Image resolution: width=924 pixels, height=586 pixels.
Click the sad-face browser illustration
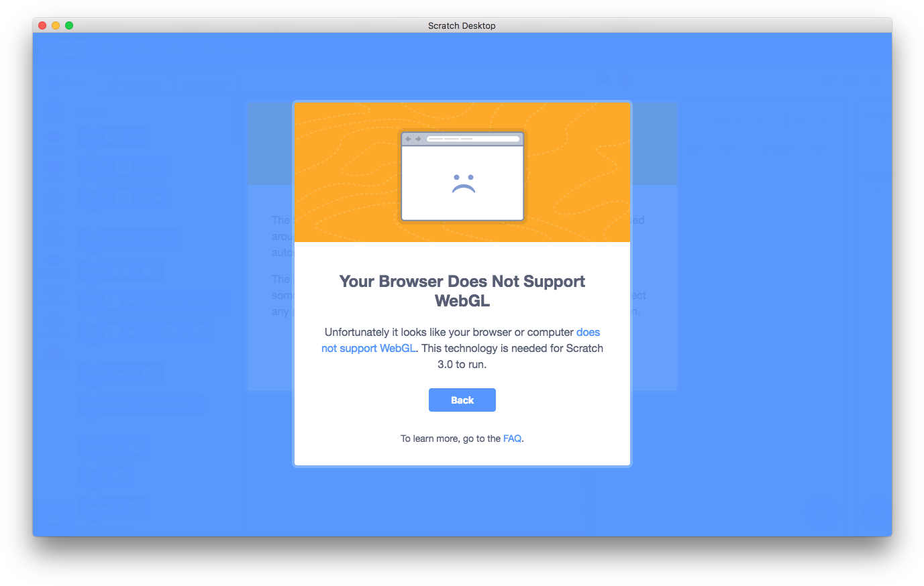462,176
